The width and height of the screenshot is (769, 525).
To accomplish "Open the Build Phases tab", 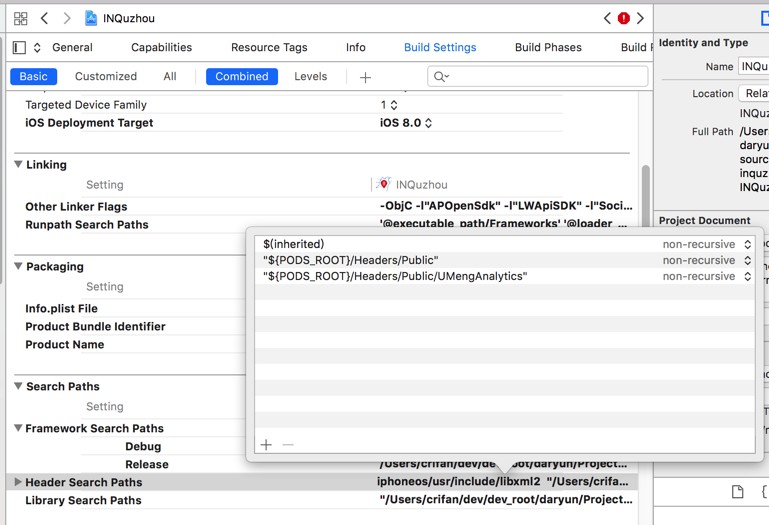I will point(548,48).
